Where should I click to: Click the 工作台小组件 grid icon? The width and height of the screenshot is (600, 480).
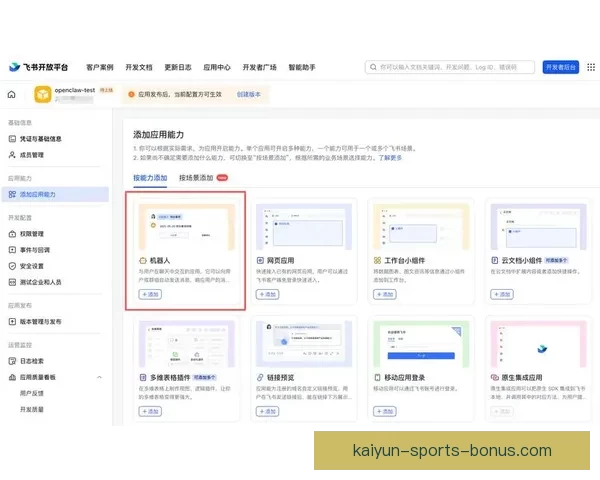pos(377,260)
